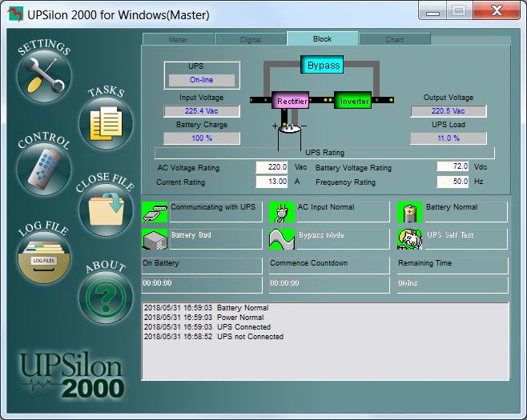Click the UPS Self Test icon
Viewport: 527px width, 420px height.
point(410,239)
